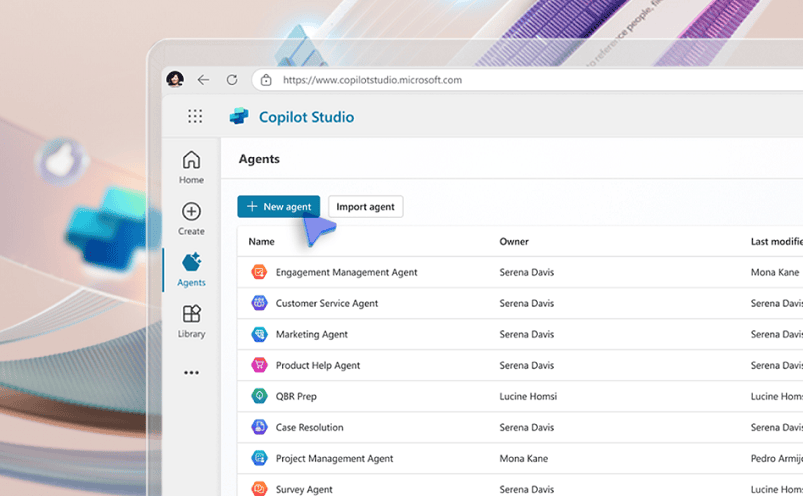The height and width of the screenshot is (496, 803).
Task: Select the QBR Prep agent
Action: pos(296,396)
